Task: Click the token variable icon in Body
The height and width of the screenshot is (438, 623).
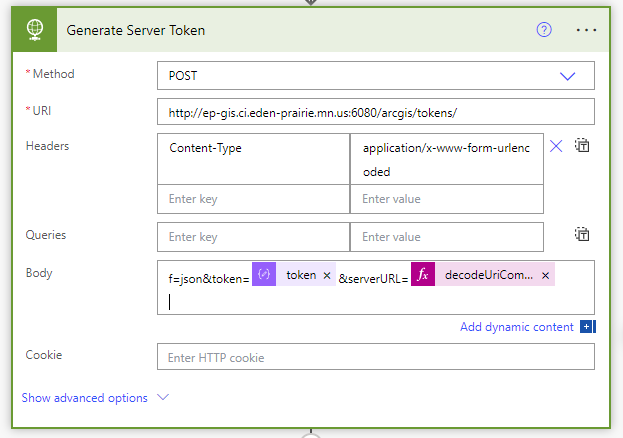Action: tap(264, 275)
